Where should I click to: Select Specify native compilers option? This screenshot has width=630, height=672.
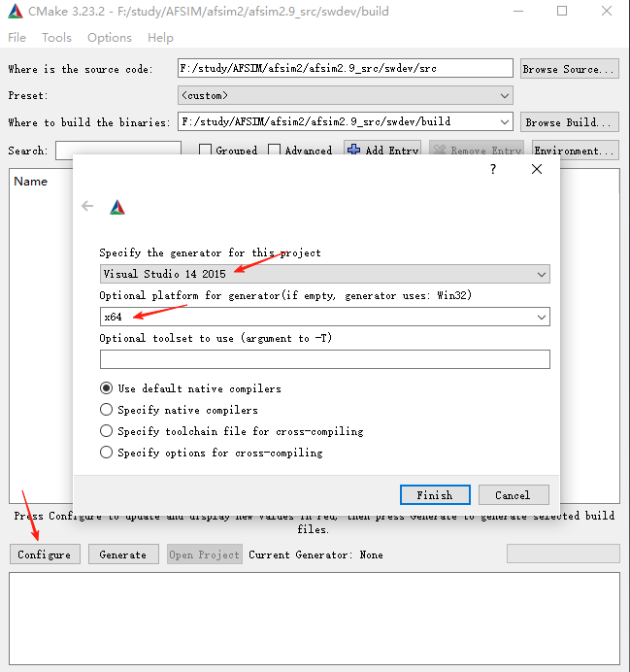pos(106,410)
